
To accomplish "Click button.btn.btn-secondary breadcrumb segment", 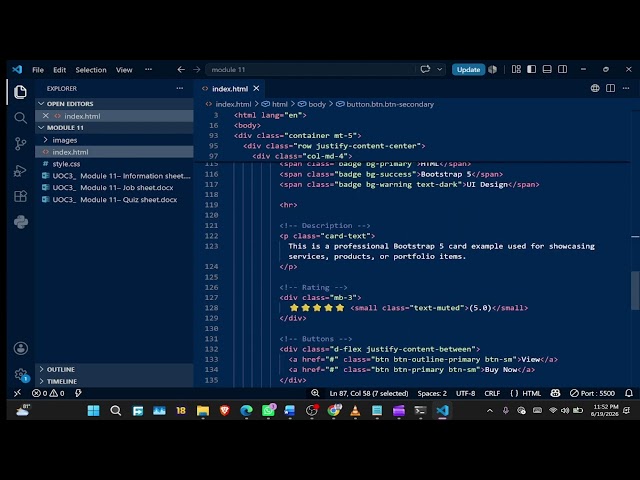I will (x=385, y=104).
